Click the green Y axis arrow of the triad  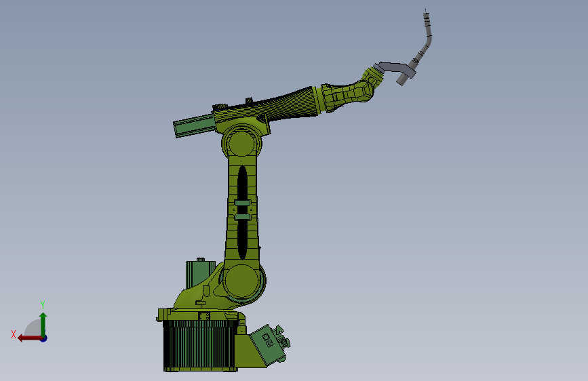(x=43, y=324)
